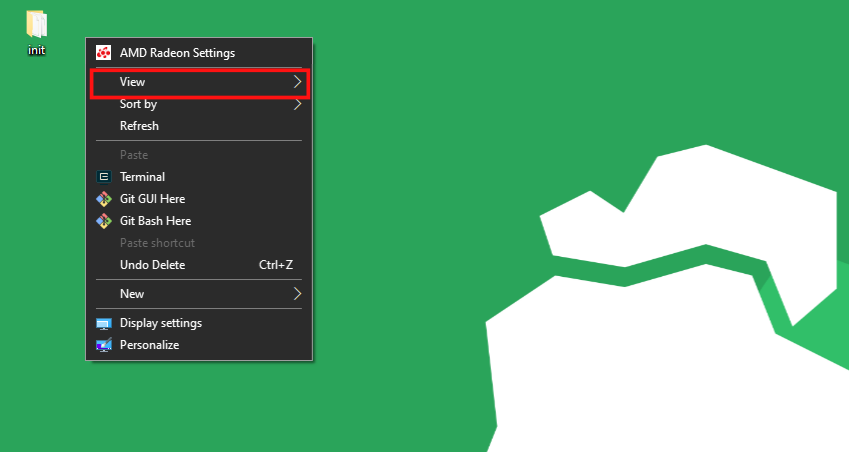The image size is (849, 452).
Task: Click the Display settings monitor icon
Action: click(x=103, y=323)
